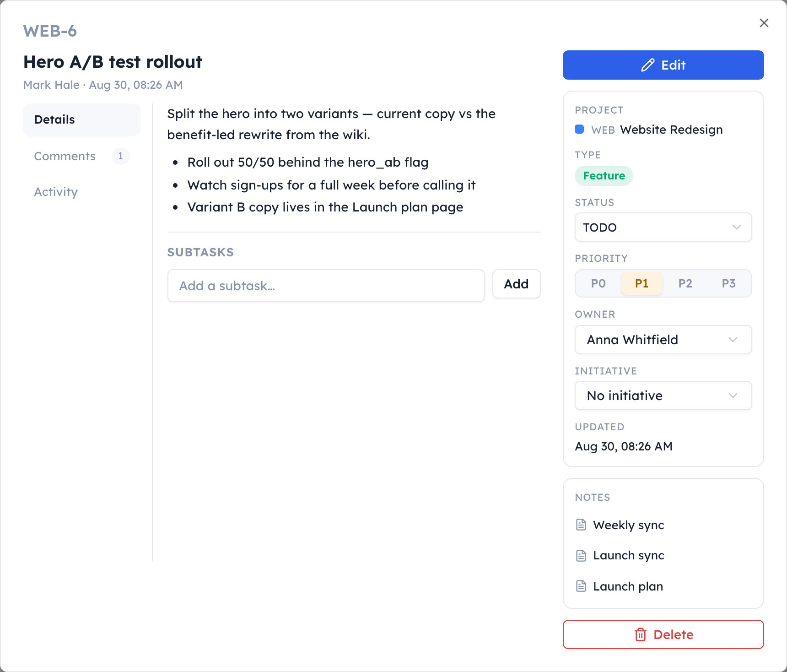Open the No initiative dropdown
787x672 pixels.
[x=663, y=396]
